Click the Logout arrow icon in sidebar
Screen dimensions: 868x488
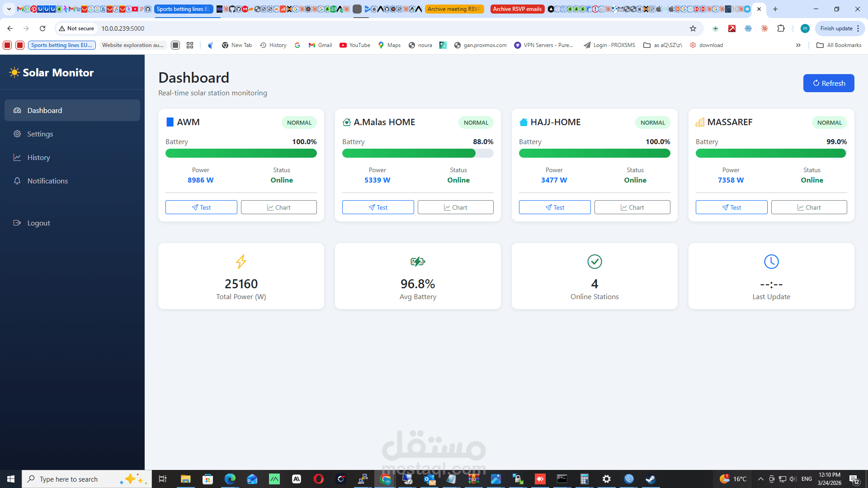pyautogui.click(x=17, y=223)
